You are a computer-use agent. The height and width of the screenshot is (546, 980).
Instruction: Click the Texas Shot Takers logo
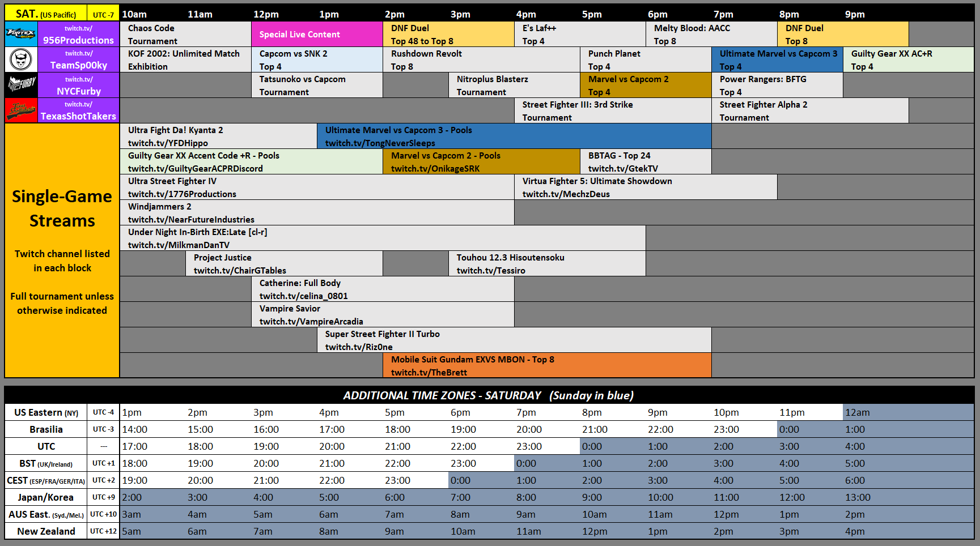(x=21, y=110)
